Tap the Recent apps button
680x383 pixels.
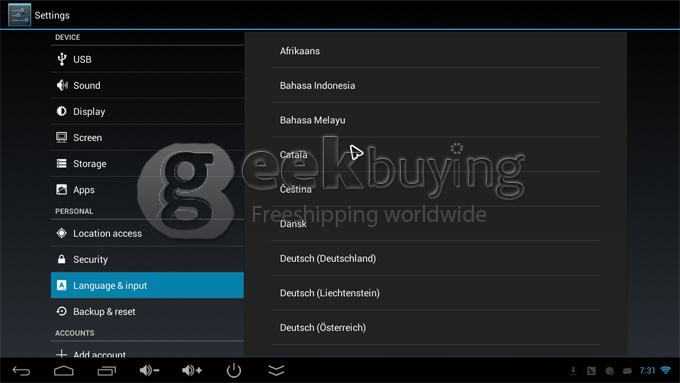[107, 371]
